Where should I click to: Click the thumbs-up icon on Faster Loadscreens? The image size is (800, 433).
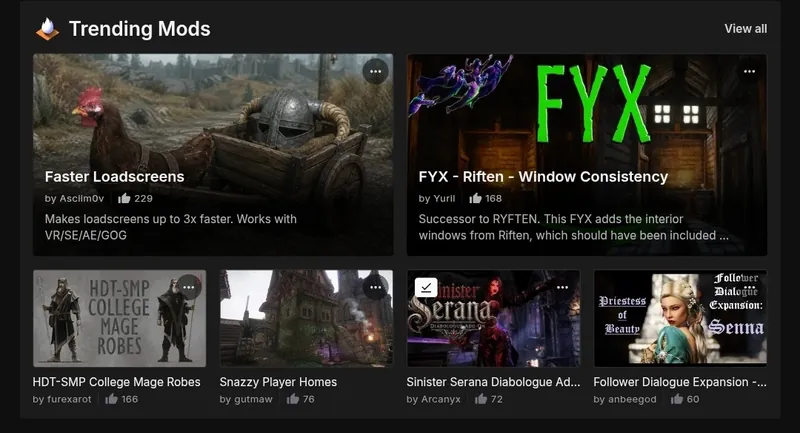coord(124,198)
